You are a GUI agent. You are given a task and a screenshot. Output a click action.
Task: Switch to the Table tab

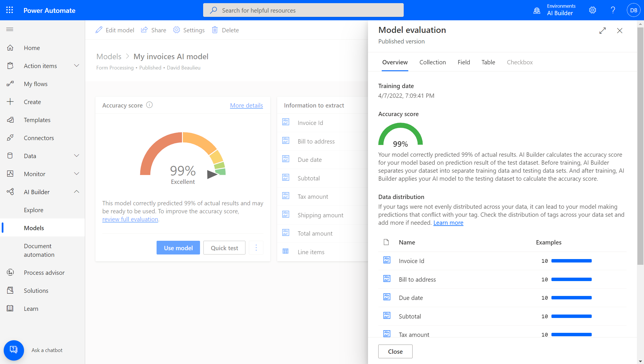click(x=488, y=62)
